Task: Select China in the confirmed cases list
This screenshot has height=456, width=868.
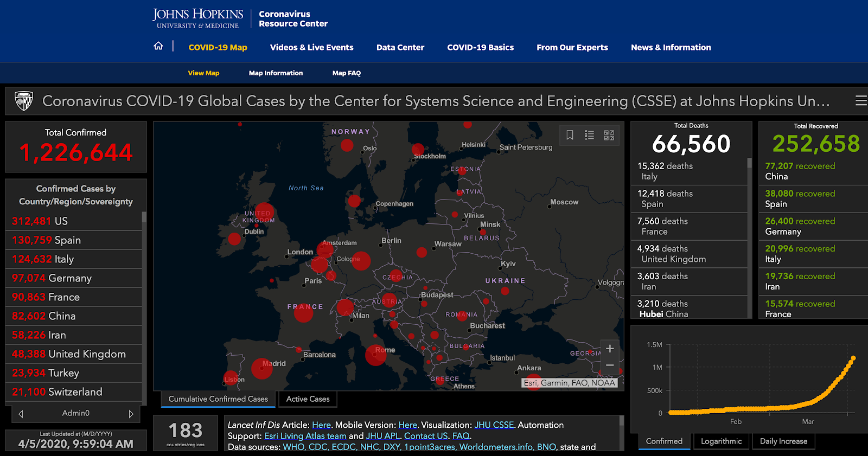Action: tap(74, 316)
